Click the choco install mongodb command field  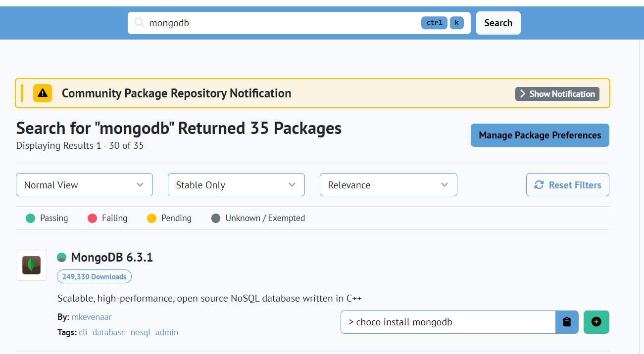pyautogui.click(x=448, y=322)
